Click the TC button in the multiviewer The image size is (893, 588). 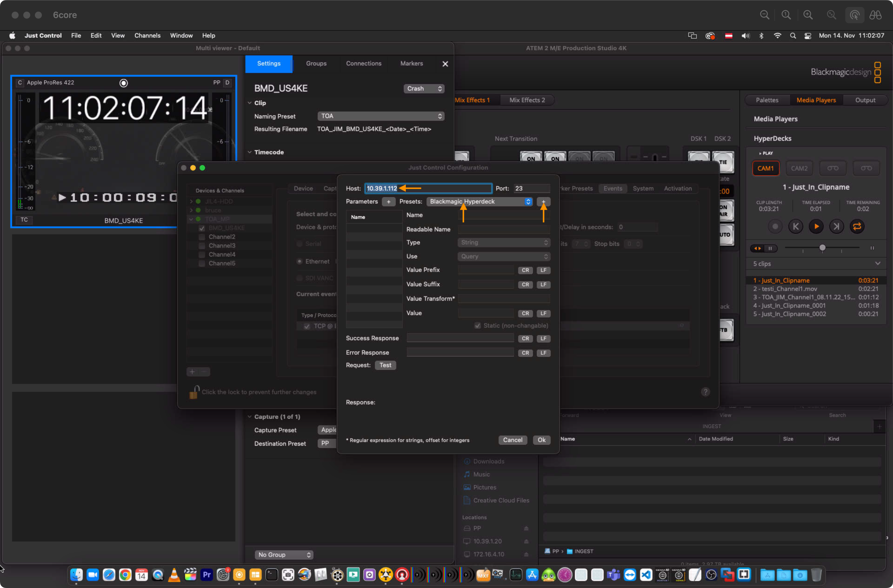click(x=24, y=220)
